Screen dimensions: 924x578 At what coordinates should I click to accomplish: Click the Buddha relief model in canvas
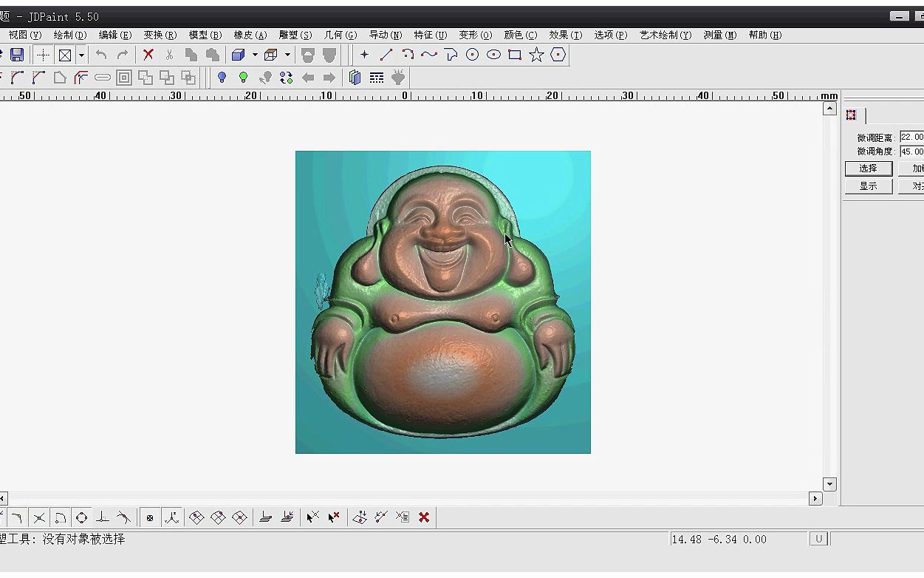pos(443,302)
